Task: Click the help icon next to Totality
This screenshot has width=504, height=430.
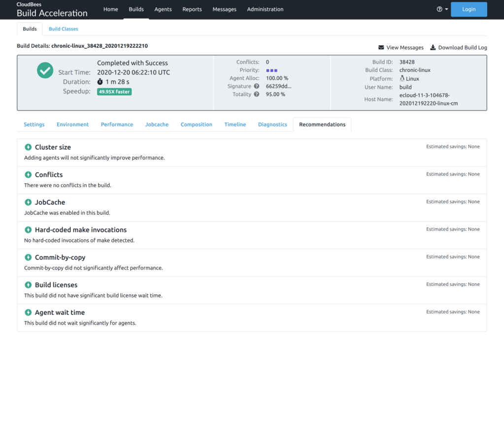Action: coord(256,94)
